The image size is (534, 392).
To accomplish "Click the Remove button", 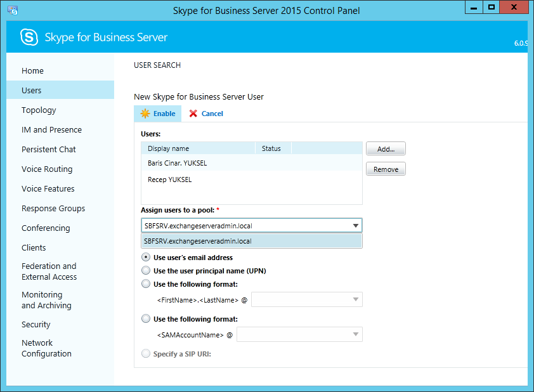I will pos(386,169).
